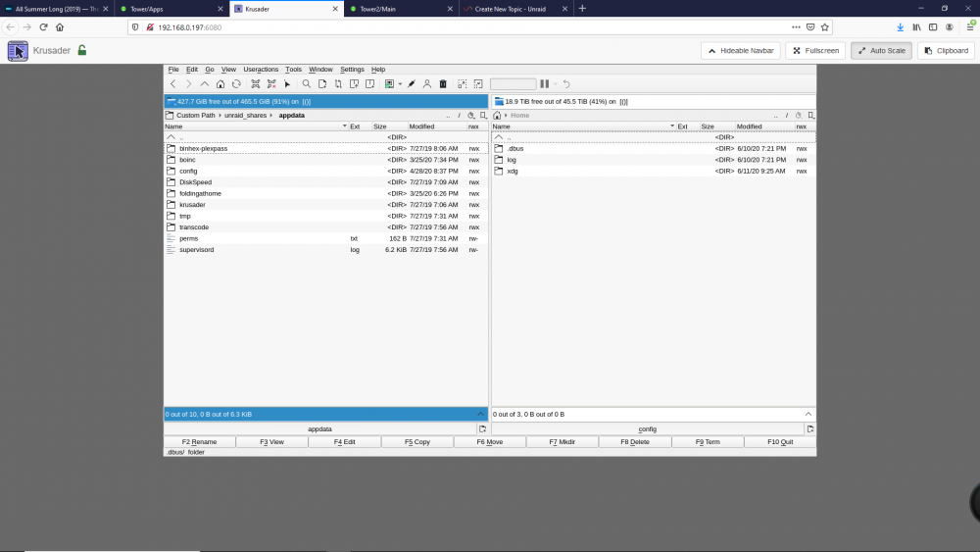Click sort arrow on left panel Name column
Image resolution: width=980 pixels, height=552 pixels.
pyautogui.click(x=344, y=126)
